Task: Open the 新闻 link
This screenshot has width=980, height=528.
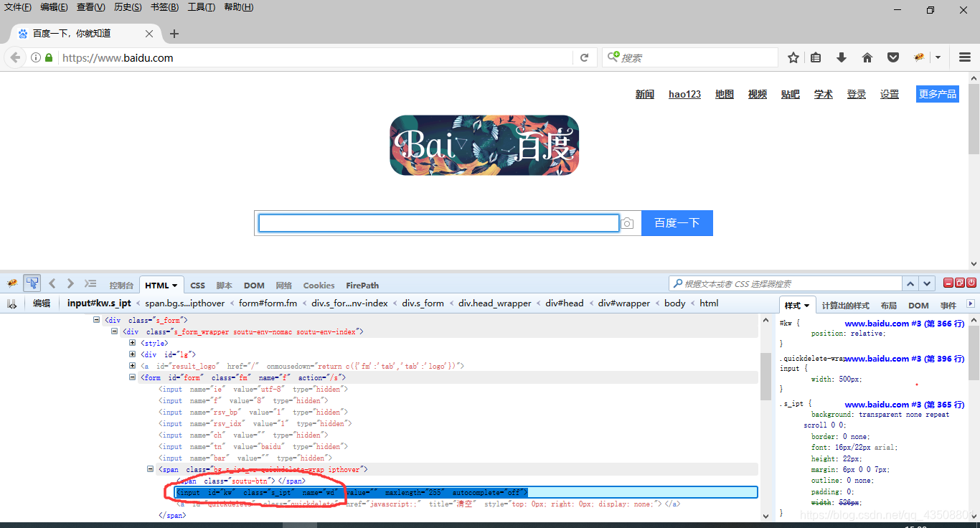Action: pos(645,94)
